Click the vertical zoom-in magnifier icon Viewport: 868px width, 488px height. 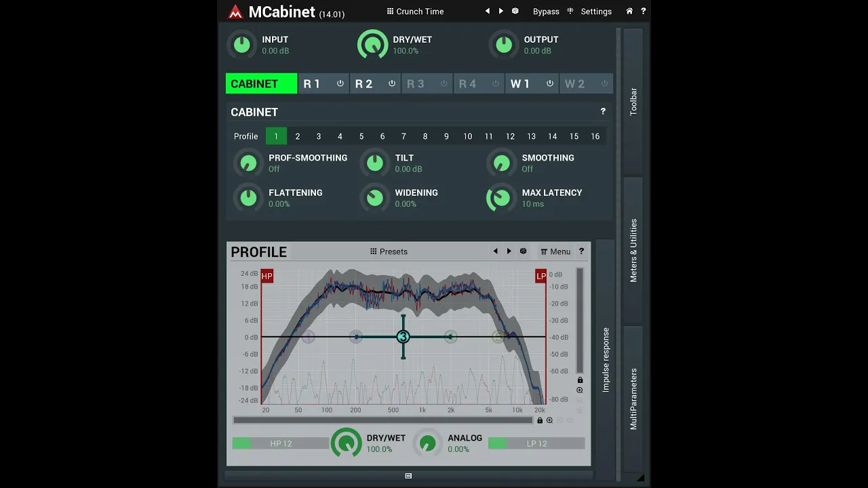coord(580,390)
